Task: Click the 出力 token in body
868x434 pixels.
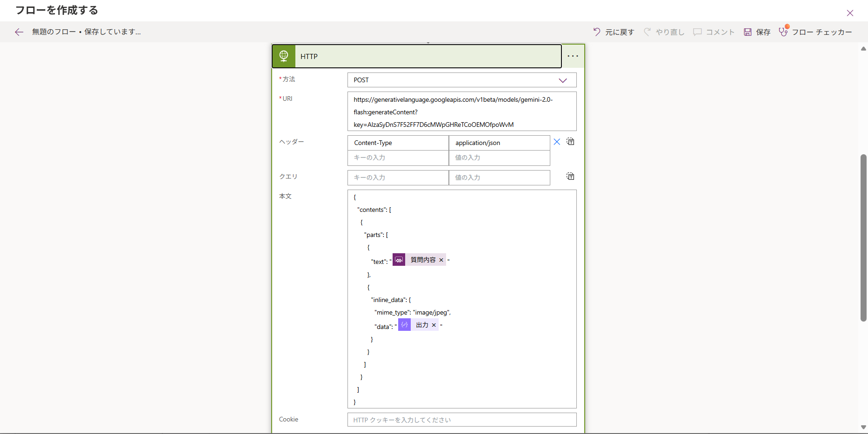Action: coord(418,325)
